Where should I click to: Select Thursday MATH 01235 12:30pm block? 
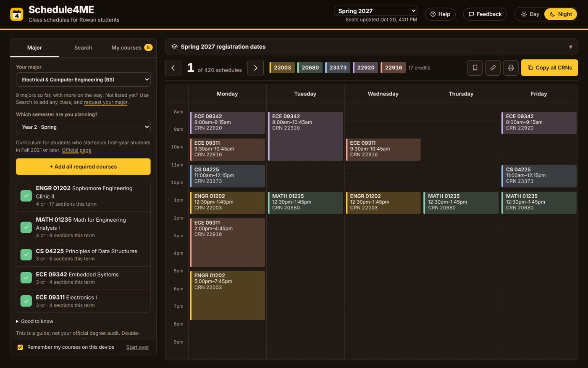461,203
